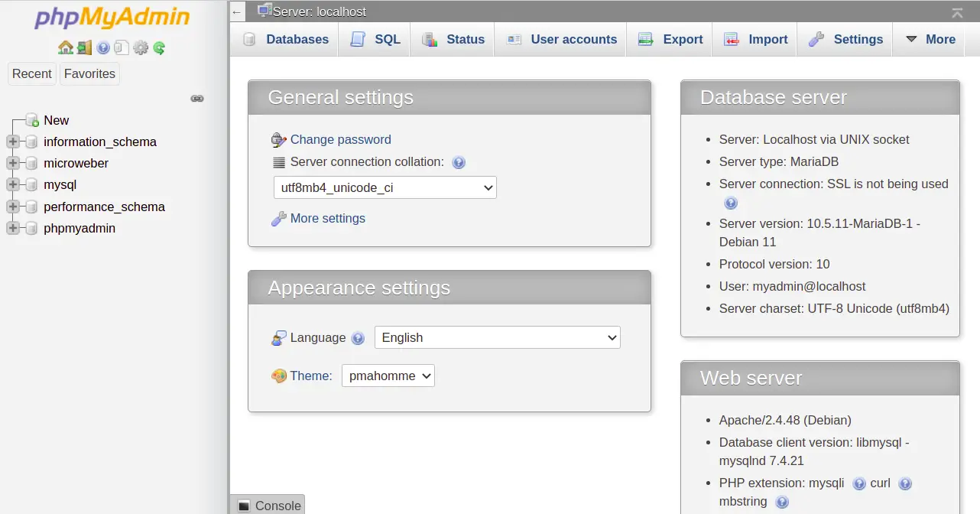
Task: Open the phpMyAdmin homepage icon
Action: coord(66,47)
